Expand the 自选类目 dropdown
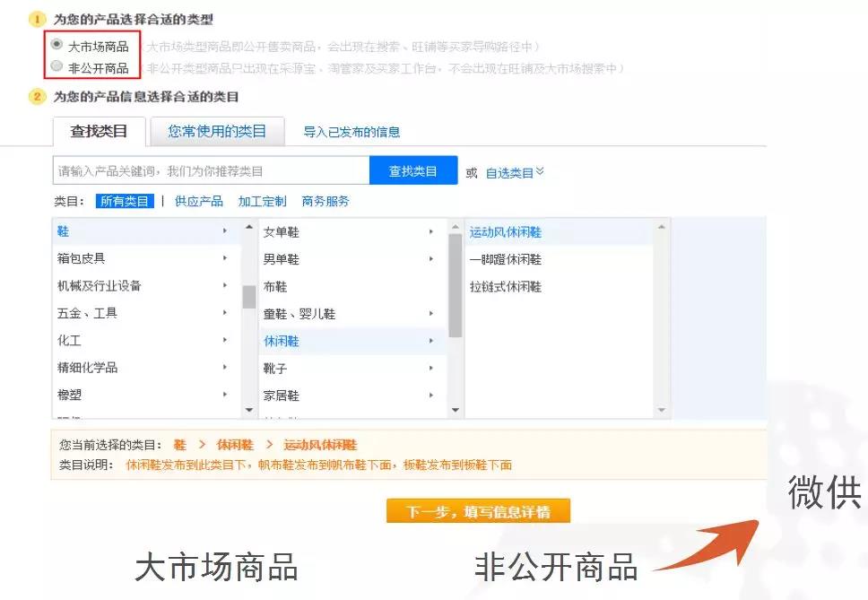This screenshot has width=868, height=600. point(515,172)
